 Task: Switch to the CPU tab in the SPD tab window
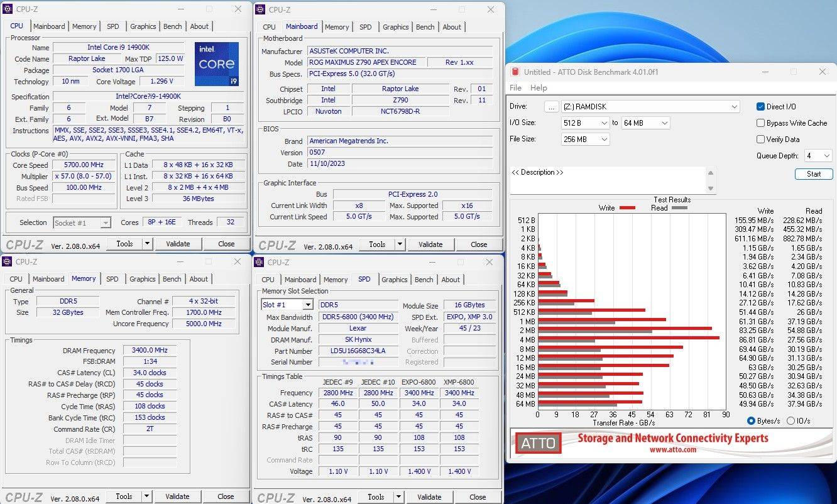268,280
